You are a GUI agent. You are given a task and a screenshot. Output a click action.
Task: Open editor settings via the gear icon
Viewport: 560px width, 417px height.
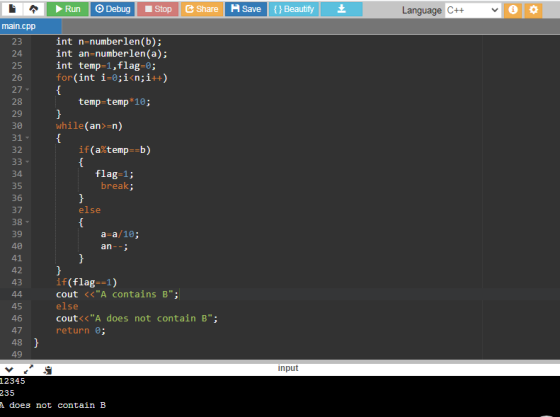pyautogui.click(x=533, y=10)
